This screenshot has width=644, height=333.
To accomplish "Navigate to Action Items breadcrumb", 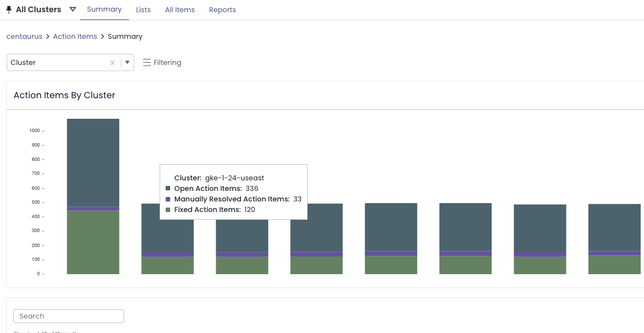I will (75, 36).
